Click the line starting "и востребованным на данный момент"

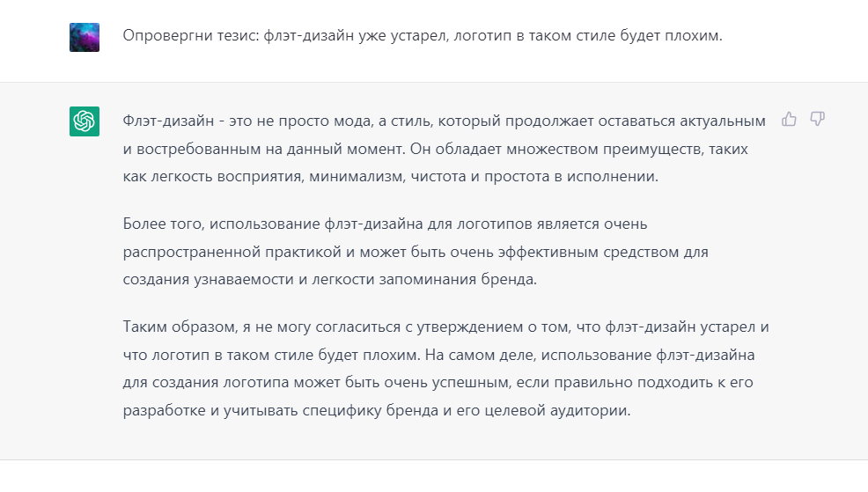(x=435, y=149)
